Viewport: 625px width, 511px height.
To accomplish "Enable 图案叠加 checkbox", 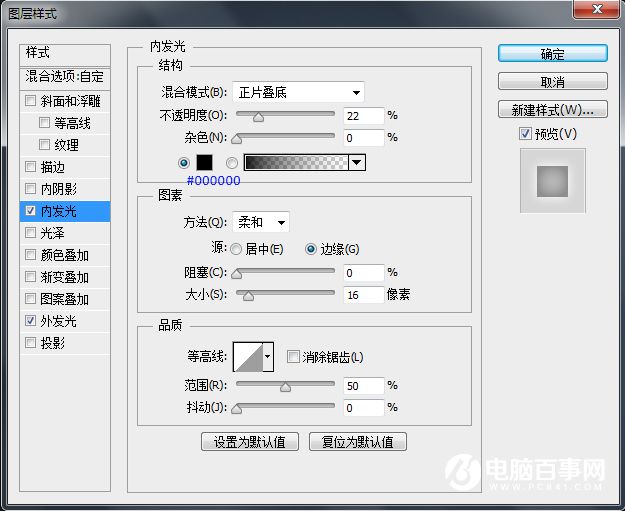I will point(30,298).
